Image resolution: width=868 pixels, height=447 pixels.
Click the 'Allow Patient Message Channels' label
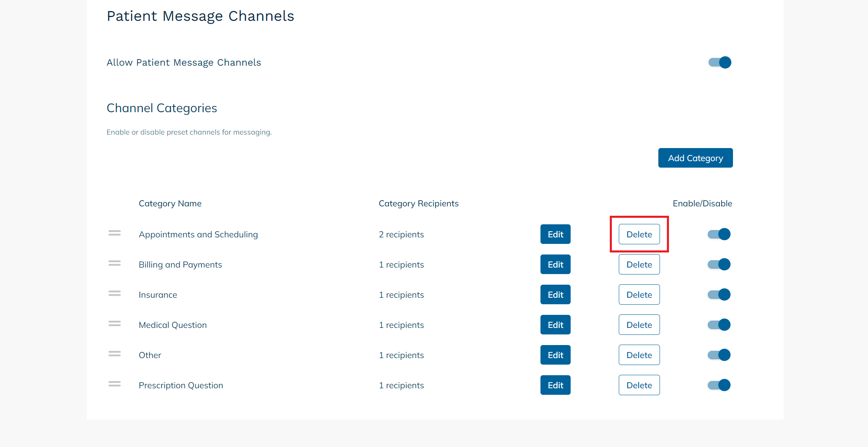click(184, 62)
